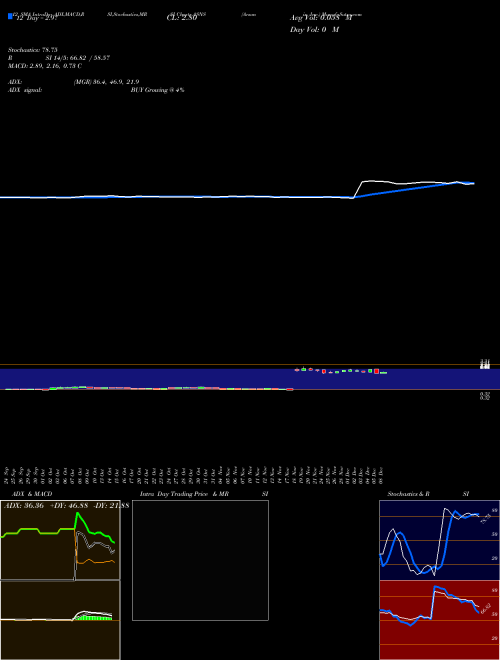Click the 'Intra Day Trading Price & MR' title
The height and width of the screenshot is (660, 500).
coord(184,494)
